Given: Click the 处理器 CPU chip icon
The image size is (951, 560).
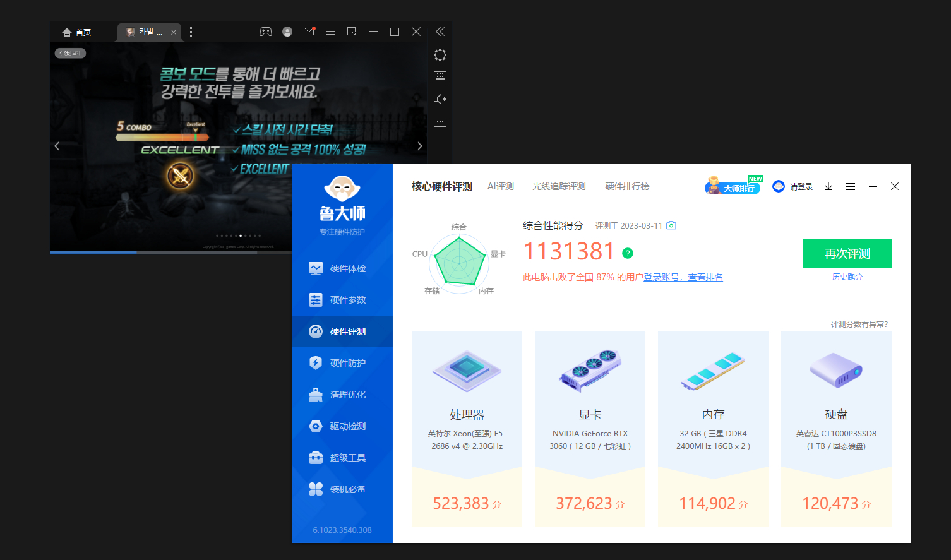Looking at the screenshot, I should [x=467, y=371].
